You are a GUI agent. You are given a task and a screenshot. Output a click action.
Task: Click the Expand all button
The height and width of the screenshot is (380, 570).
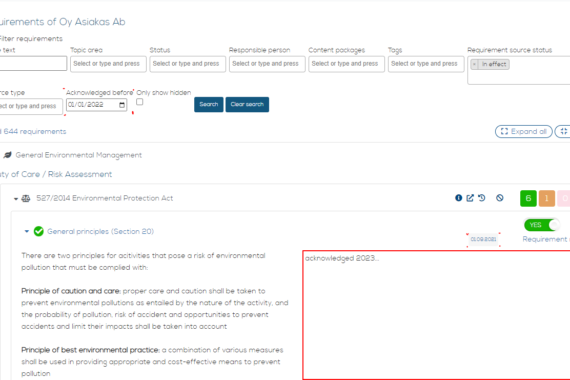click(524, 132)
